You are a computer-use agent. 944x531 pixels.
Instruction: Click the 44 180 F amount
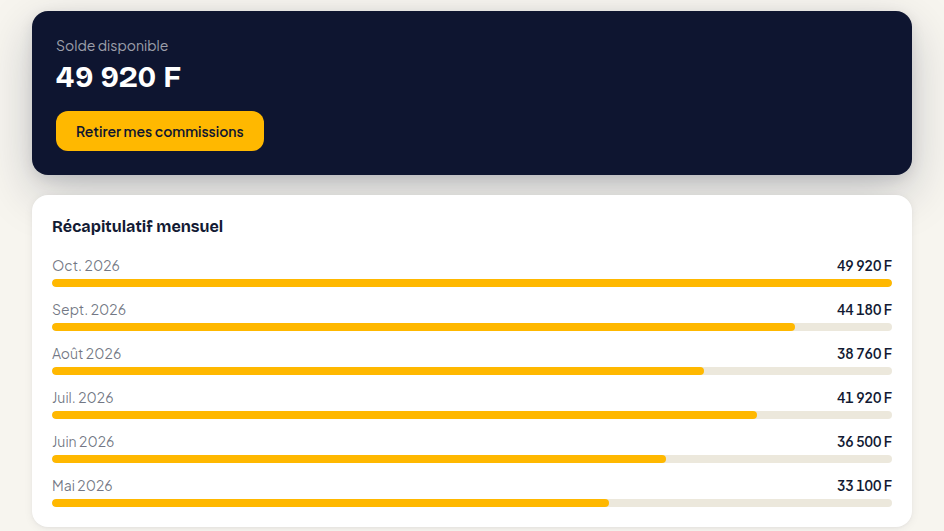[x=864, y=309]
